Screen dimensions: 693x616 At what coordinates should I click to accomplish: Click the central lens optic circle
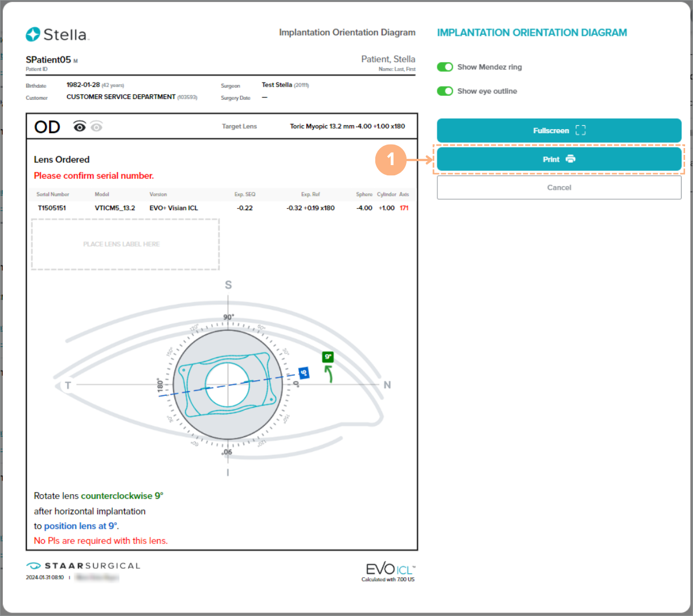227,385
